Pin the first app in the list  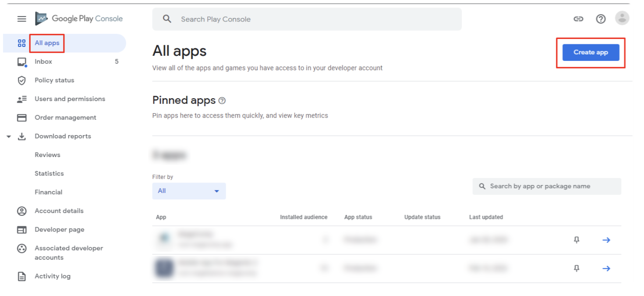(577, 240)
